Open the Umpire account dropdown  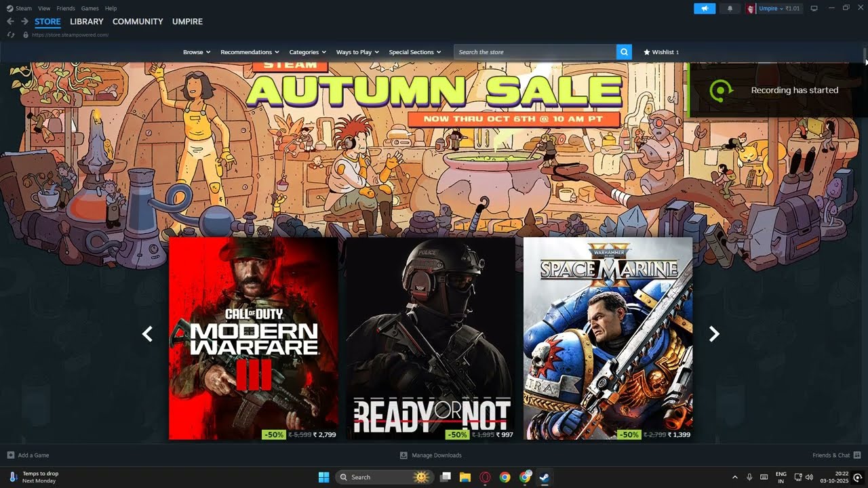point(770,8)
